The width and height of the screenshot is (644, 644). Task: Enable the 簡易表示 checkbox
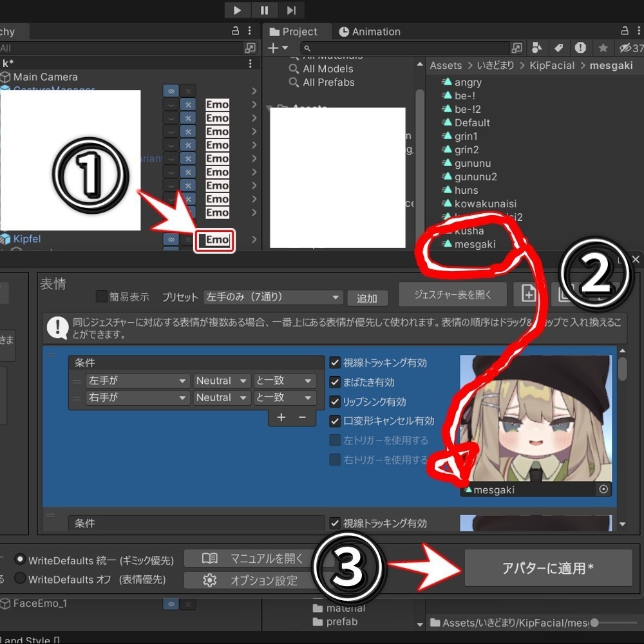coord(101,296)
